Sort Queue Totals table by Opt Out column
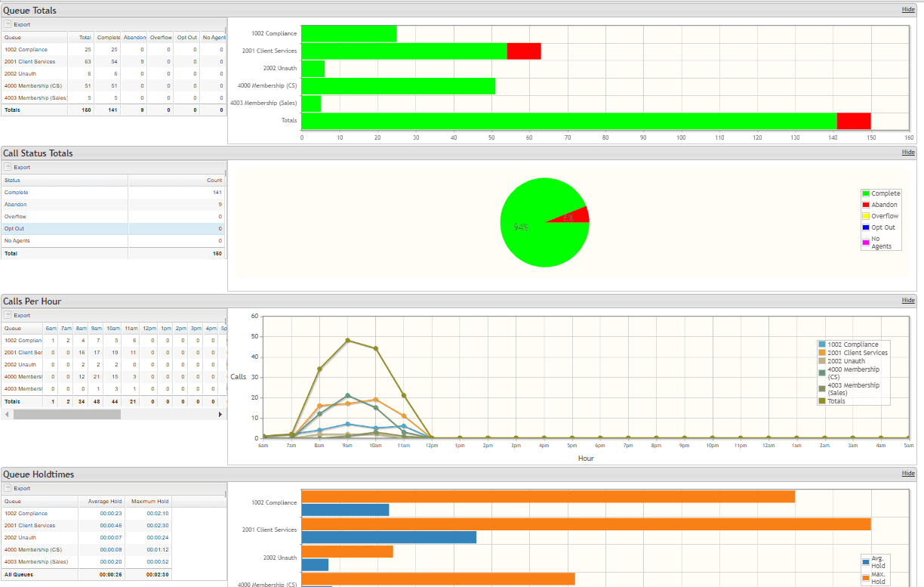 [186, 37]
